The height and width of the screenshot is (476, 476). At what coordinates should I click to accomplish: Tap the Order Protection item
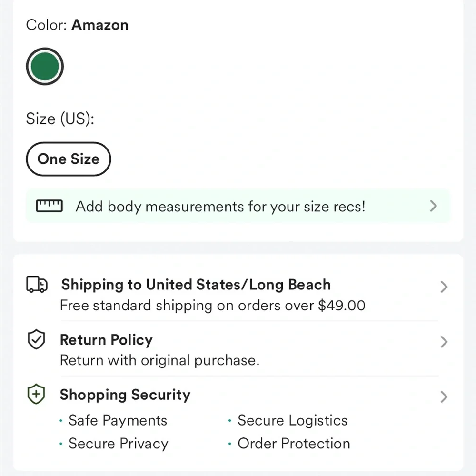pyautogui.click(x=294, y=444)
